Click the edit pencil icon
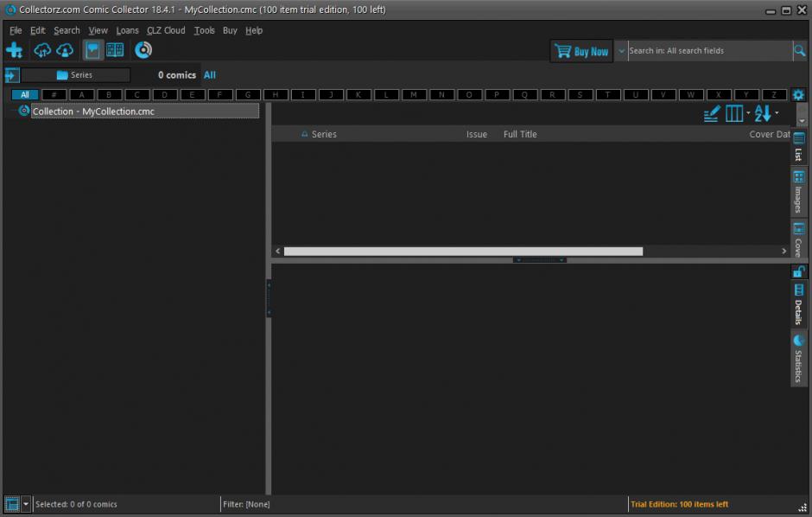The width and height of the screenshot is (812, 517). 712,113
